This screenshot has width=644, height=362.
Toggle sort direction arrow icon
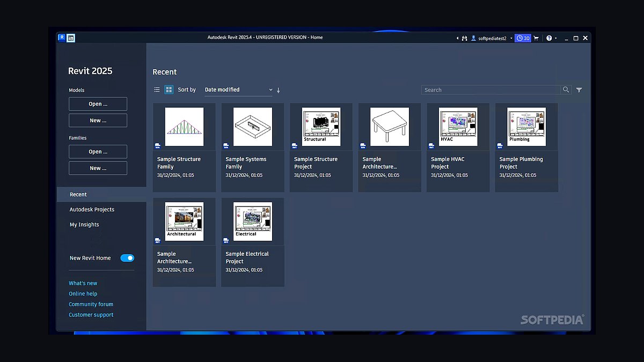click(279, 90)
